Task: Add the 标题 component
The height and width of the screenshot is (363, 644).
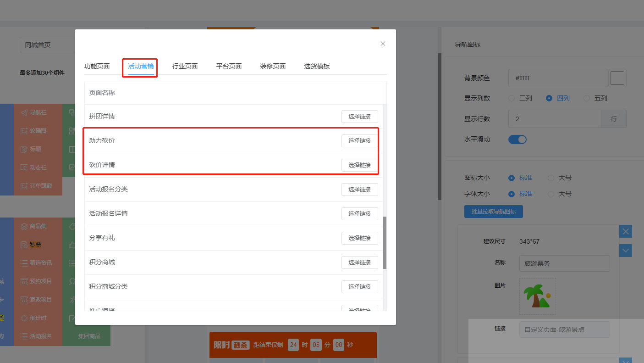Action: tap(38, 149)
